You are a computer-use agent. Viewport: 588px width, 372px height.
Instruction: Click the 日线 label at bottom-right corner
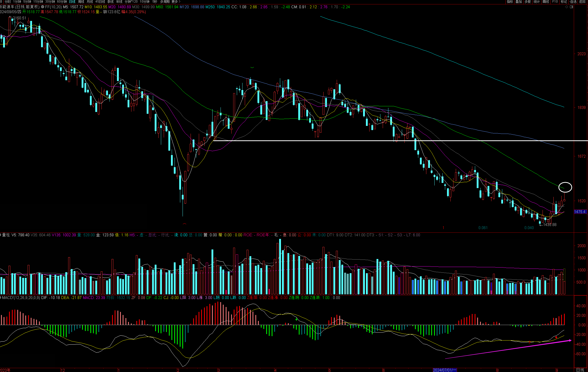tap(580, 370)
